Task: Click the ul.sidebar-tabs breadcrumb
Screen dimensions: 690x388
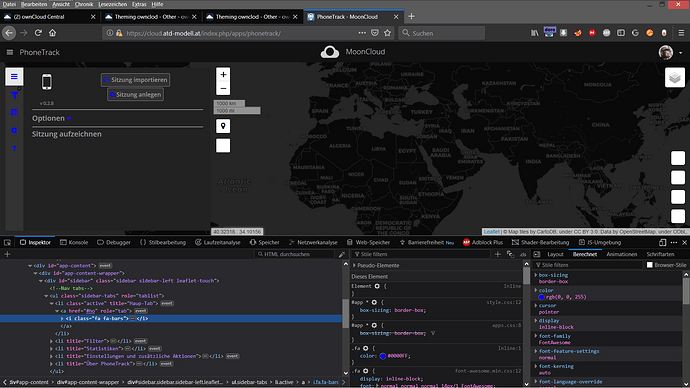Action: click(250, 382)
